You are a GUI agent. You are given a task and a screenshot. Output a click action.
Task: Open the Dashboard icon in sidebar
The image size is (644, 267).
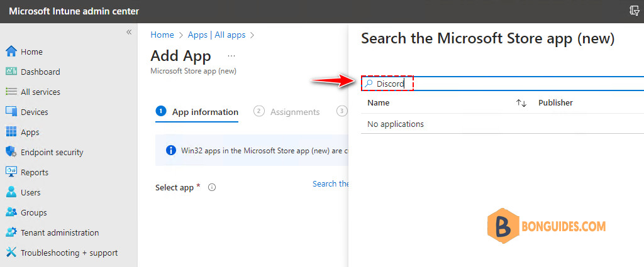[x=11, y=72]
